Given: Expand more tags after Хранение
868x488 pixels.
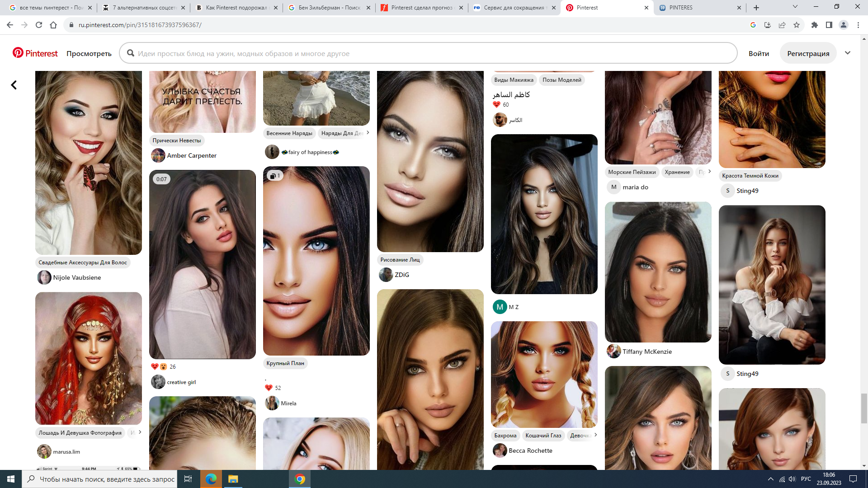Looking at the screenshot, I should click(709, 171).
